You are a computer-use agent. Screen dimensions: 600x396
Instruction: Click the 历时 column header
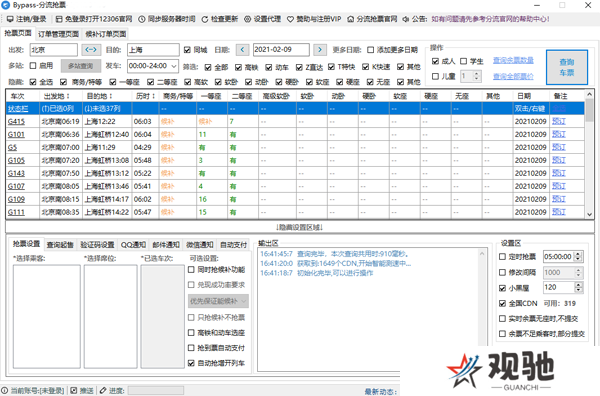click(x=145, y=96)
